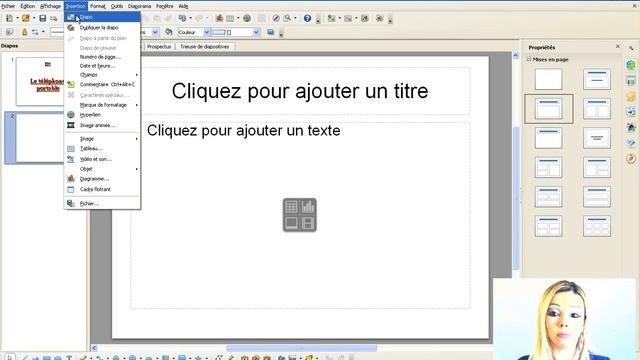Image resolution: width=640 pixels, height=360 pixels.
Task: Choose Vidéo et son... entry
Action: 102,159
